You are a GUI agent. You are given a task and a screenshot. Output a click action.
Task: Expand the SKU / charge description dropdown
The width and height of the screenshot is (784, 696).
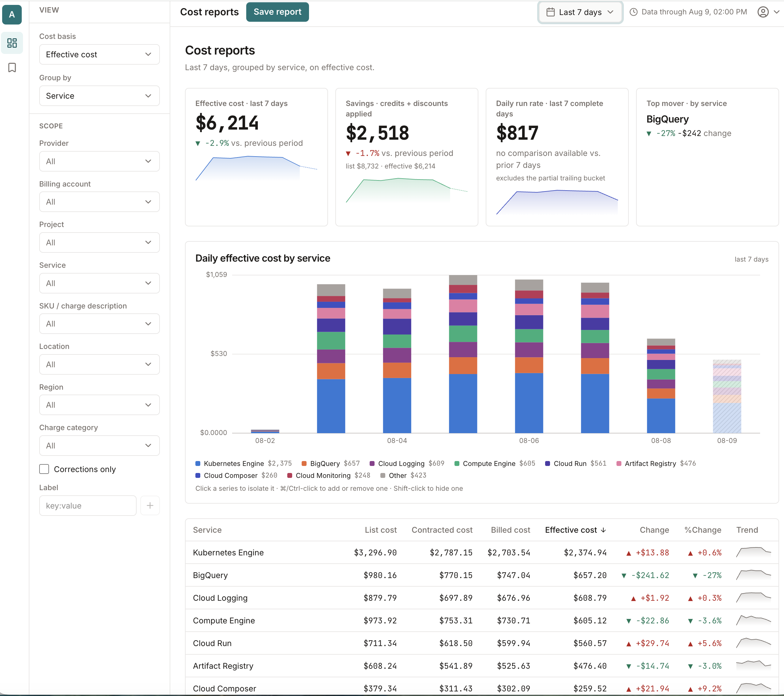point(99,324)
